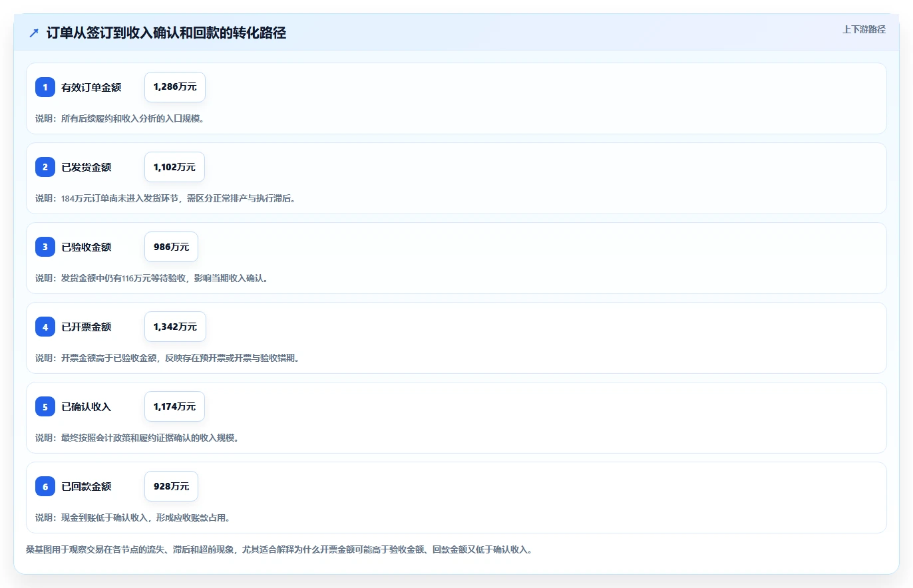Click the 986万元 value pill
Screen dimensions: 913x588
(x=171, y=247)
